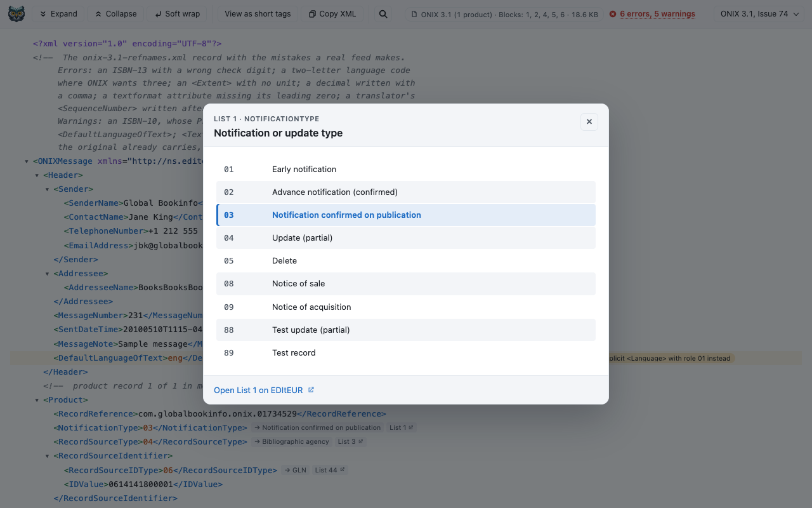
Task: Open the search tool
Action: pyautogui.click(x=383, y=14)
